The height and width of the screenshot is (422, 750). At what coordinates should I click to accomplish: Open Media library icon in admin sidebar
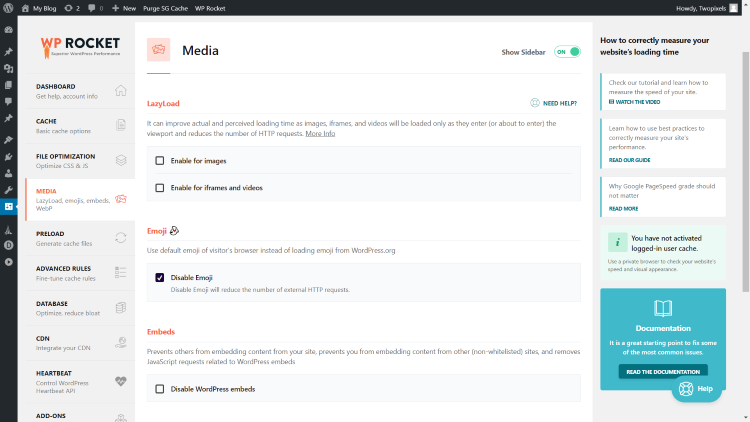8,68
